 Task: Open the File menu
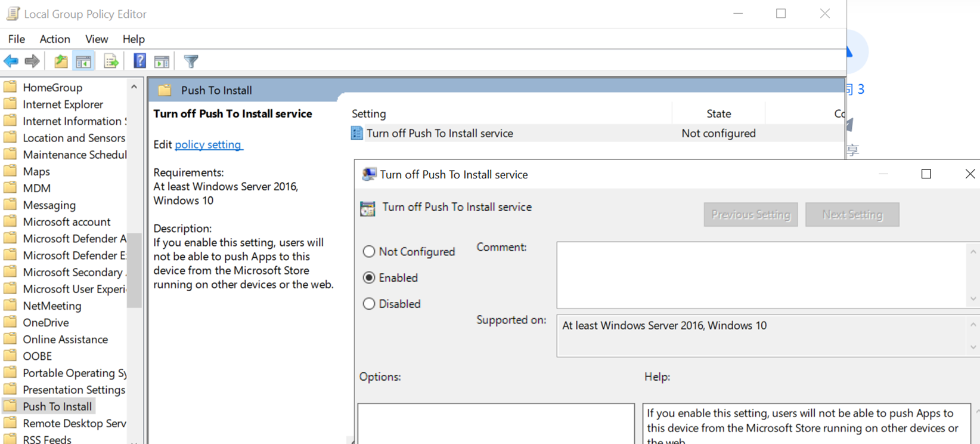click(x=16, y=39)
